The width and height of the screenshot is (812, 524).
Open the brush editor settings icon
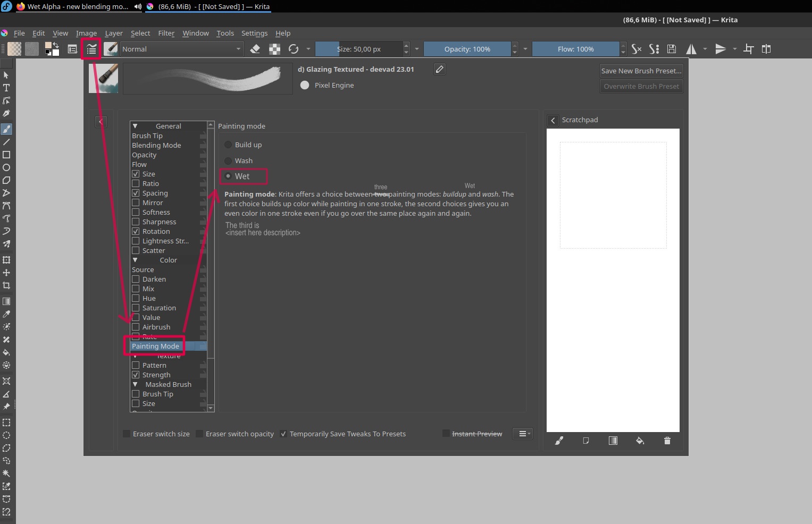click(91, 49)
